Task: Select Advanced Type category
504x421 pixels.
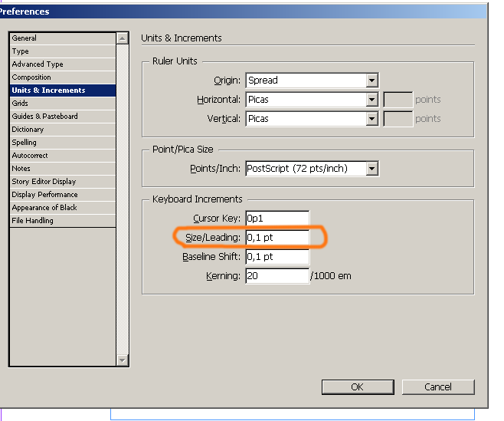Action: [x=63, y=64]
